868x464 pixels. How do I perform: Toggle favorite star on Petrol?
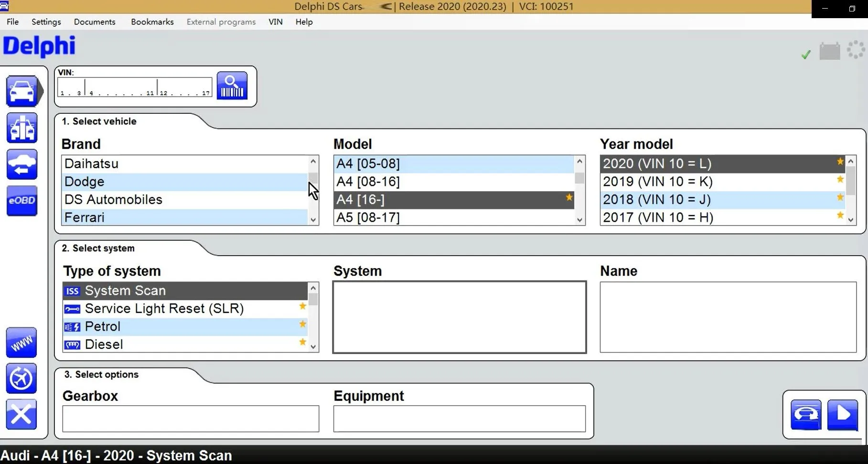point(302,324)
